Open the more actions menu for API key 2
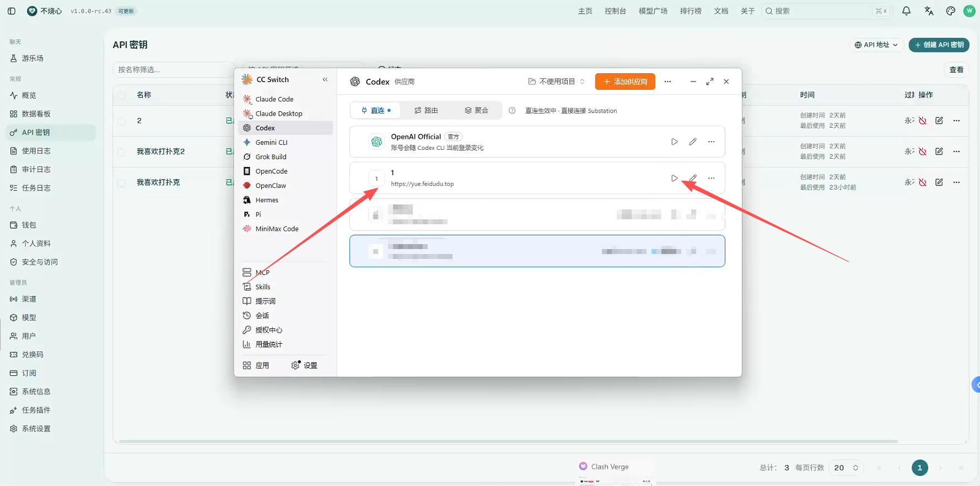Screen dimensions: 980x486 [x=956, y=121]
